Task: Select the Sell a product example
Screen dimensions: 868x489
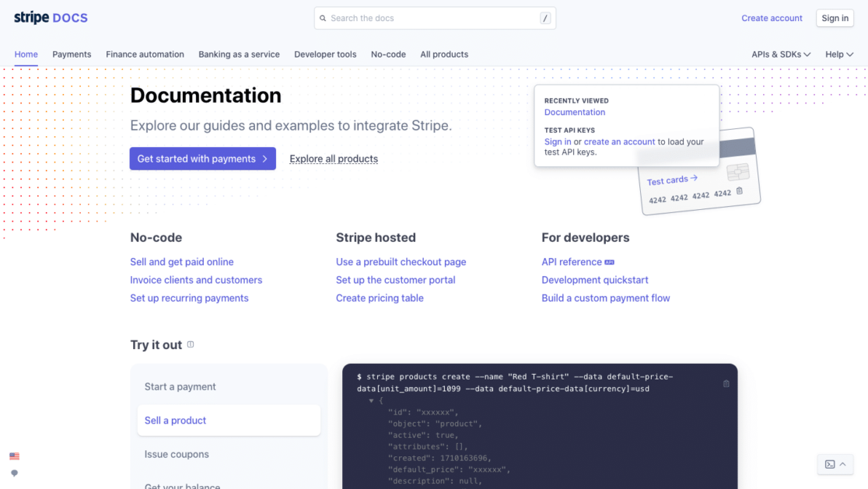Action: click(229, 421)
